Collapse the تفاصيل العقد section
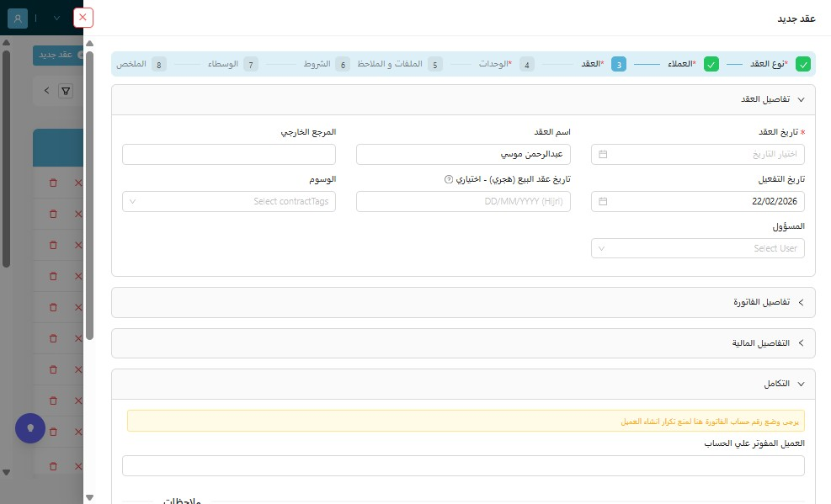Viewport: 831px width, 504px height. coord(463,99)
